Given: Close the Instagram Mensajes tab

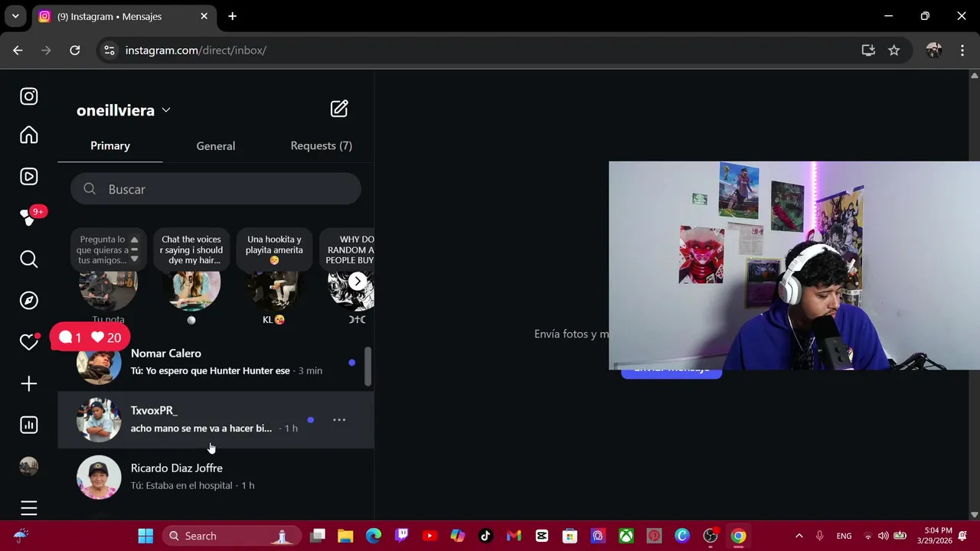Looking at the screenshot, I should (204, 16).
